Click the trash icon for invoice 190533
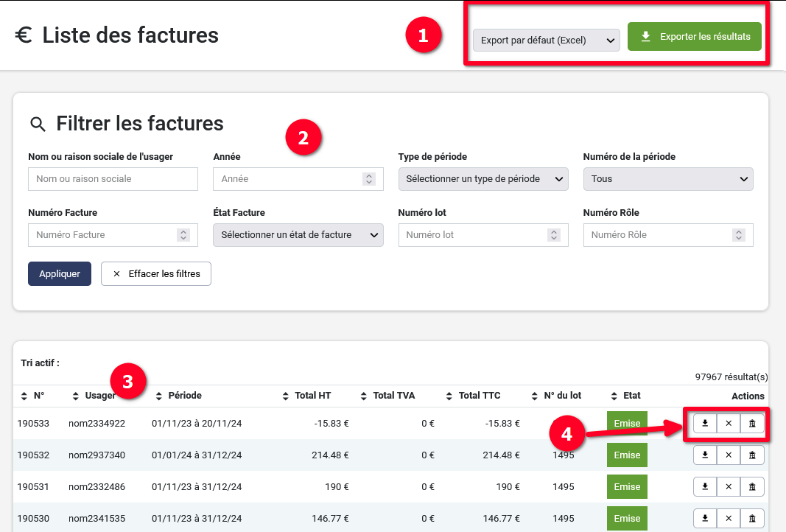This screenshot has height=532, width=786. (752, 424)
